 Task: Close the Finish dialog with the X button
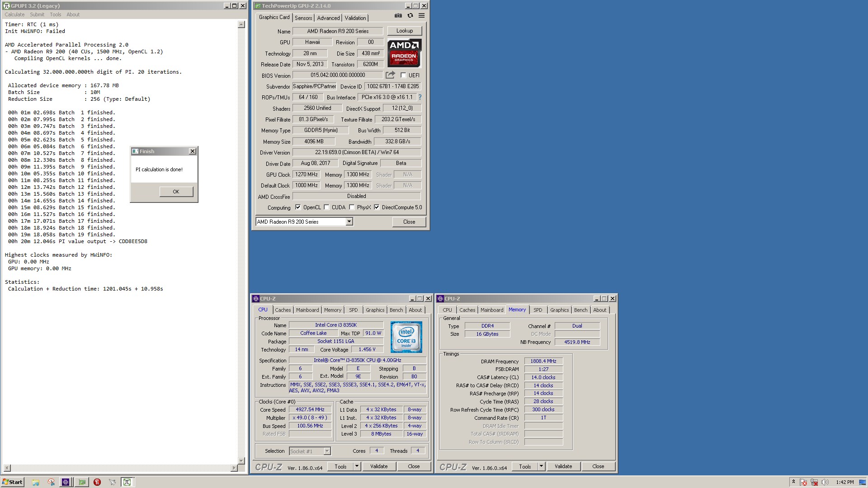click(x=193, y=151)
